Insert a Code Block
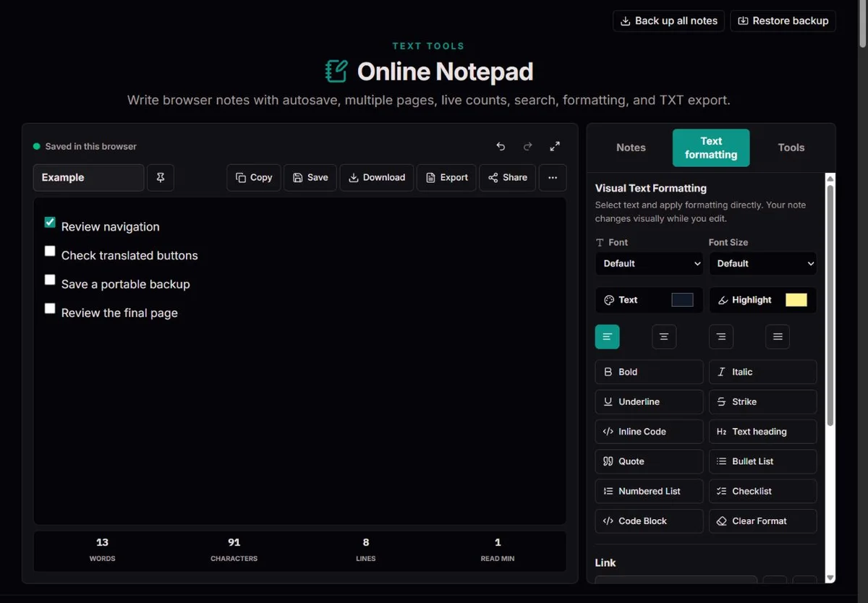868x603 pixels. coord(649,521)
